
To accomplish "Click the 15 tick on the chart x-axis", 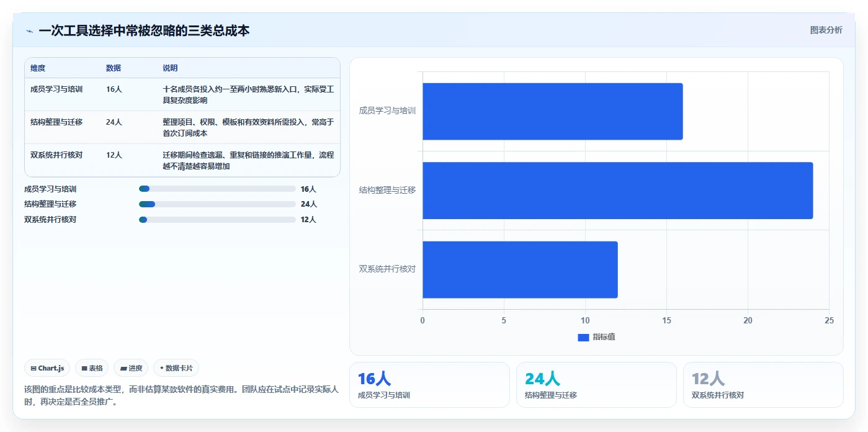I will (x=666, y=320).
